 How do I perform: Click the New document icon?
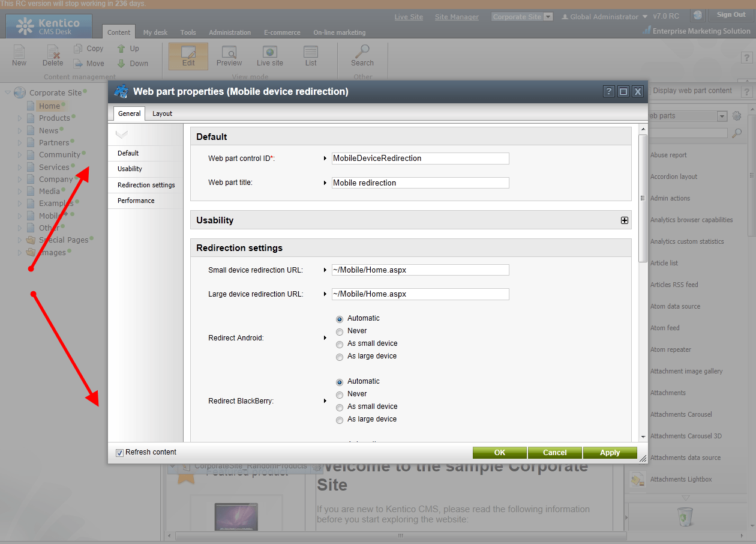pyautogui.click(x=19, y=56)
